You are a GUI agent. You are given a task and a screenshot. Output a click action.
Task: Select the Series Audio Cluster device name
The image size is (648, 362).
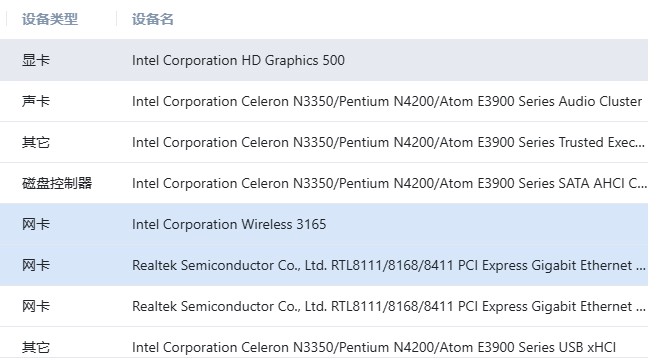[x=387, y=101]
